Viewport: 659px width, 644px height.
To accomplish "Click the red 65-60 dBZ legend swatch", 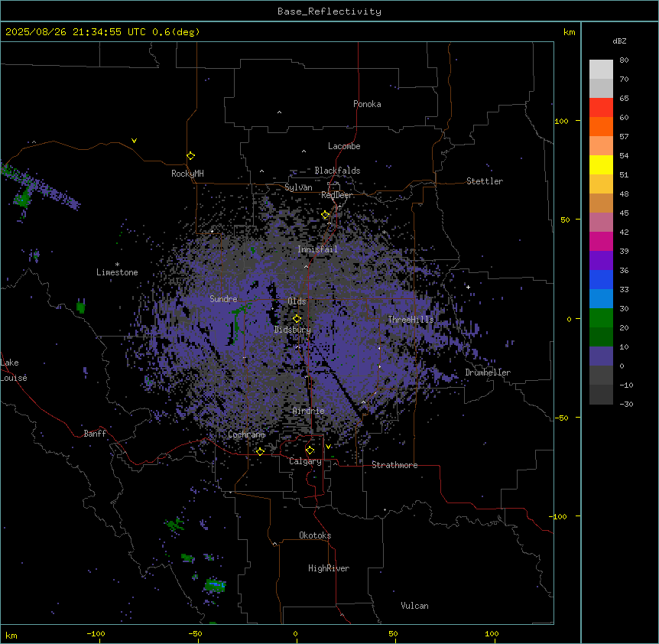I will click(x=601, y=108).
